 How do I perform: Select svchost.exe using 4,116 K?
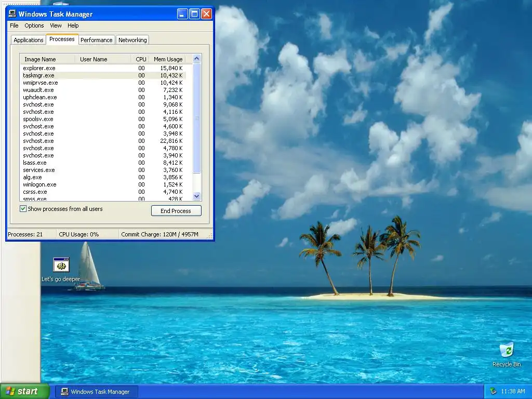[x=103, y=112]
